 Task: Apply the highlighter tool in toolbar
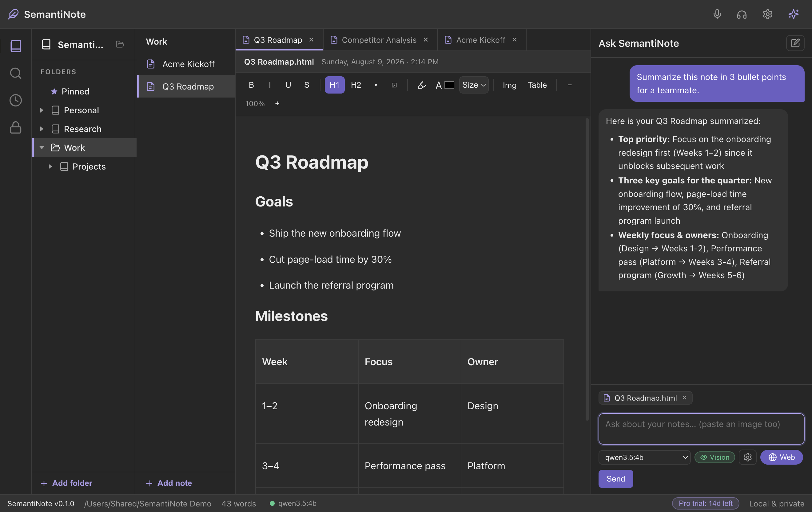pos(421,85)
